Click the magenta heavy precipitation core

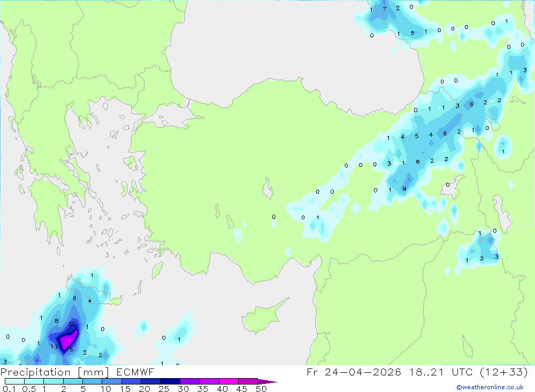[68, 339]
